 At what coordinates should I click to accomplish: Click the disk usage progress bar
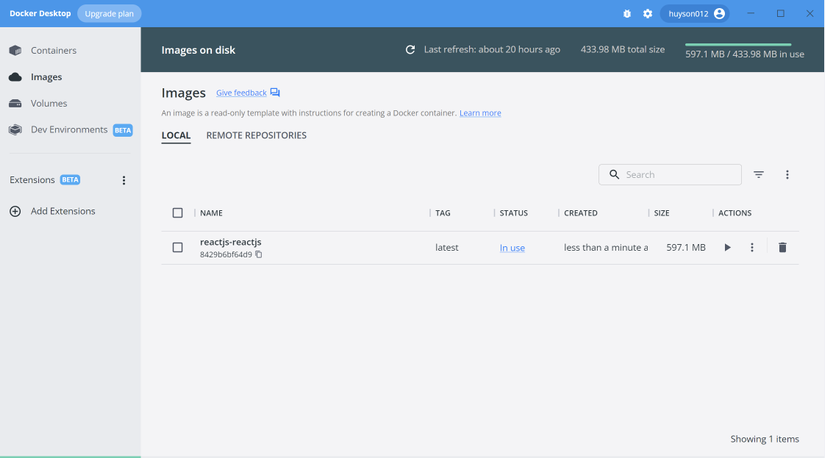(738, 45)
